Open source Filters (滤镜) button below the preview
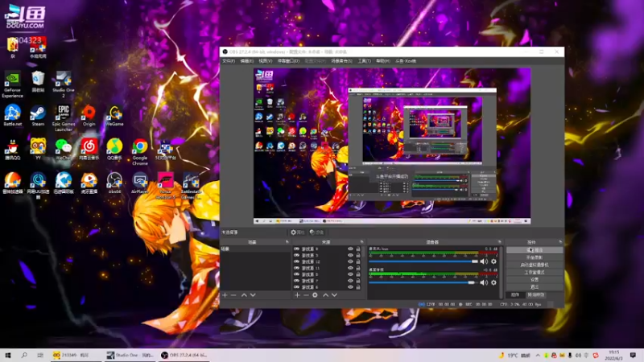This screenshot has width=644, height=362. click(x=316, y=232)
